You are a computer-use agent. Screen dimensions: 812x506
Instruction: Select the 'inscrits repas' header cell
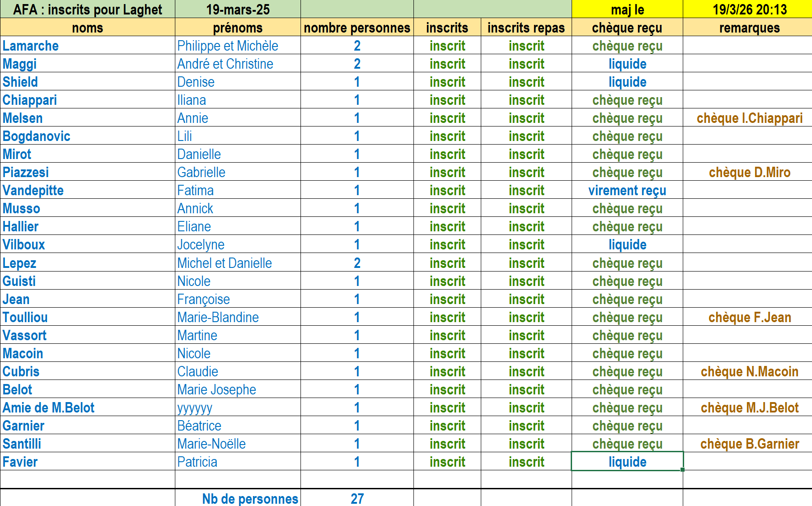526,28
